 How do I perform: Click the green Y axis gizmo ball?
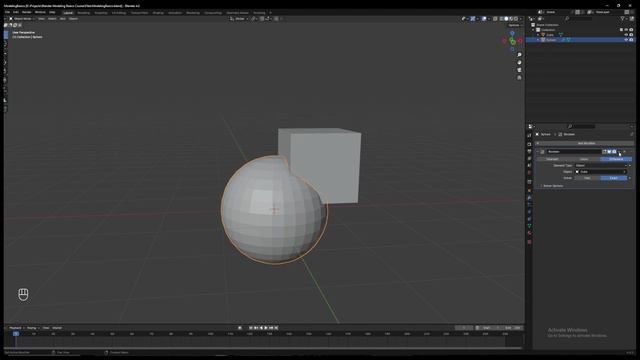pos(513,42)
